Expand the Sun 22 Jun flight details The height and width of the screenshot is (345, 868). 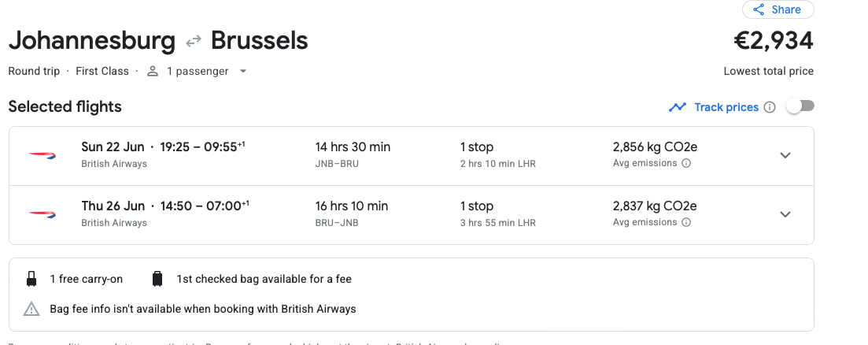coord(785,155)
